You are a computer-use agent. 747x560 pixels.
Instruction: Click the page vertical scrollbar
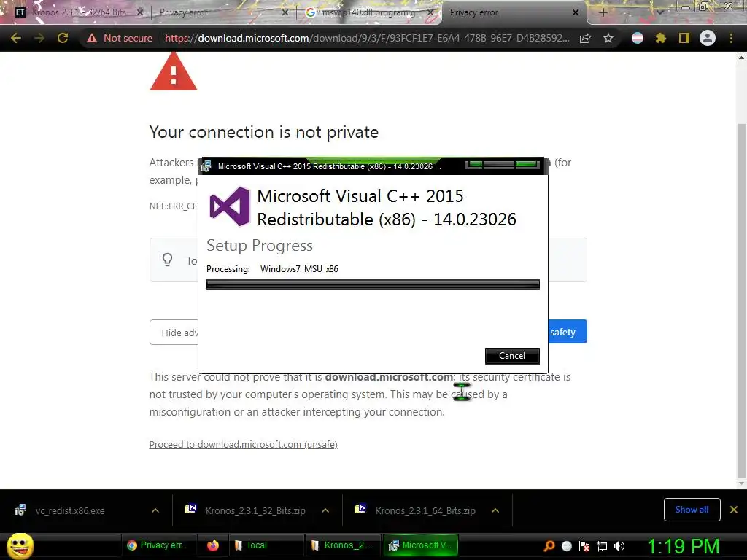(x=741, y=300)
